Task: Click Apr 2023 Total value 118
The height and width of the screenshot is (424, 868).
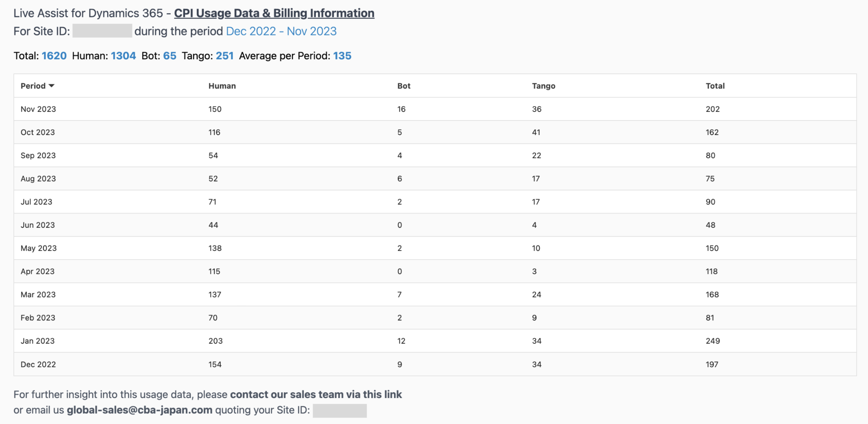Action: (711, 271)
